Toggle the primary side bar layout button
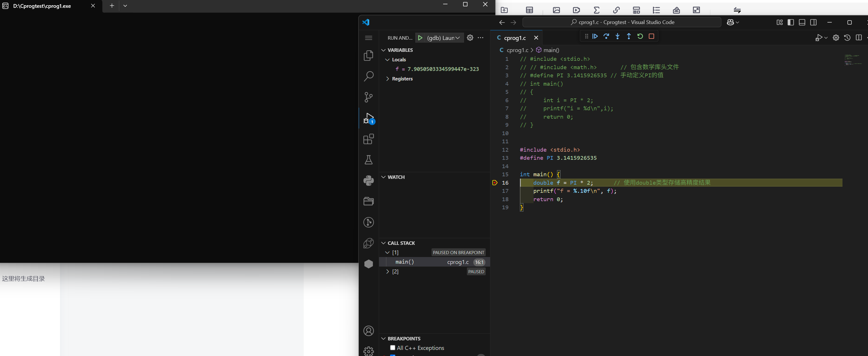Image resolution: width=868 pixels, height=356 pixels. pyautogui.click(x=791, y=22)
